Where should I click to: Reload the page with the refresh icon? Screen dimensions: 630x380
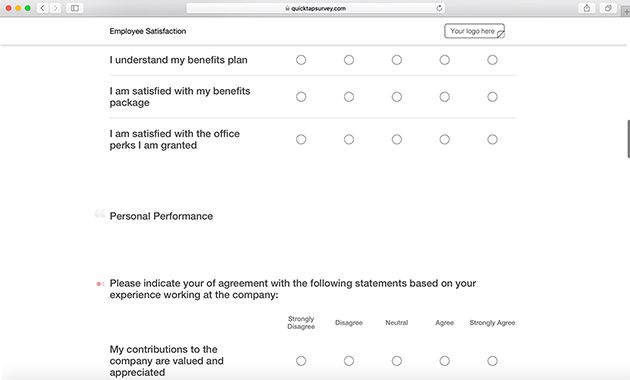click(x=439, y=8)
